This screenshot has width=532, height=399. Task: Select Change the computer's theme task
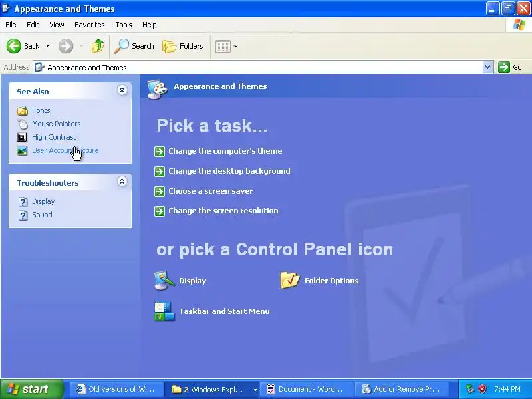pos(225,151)
